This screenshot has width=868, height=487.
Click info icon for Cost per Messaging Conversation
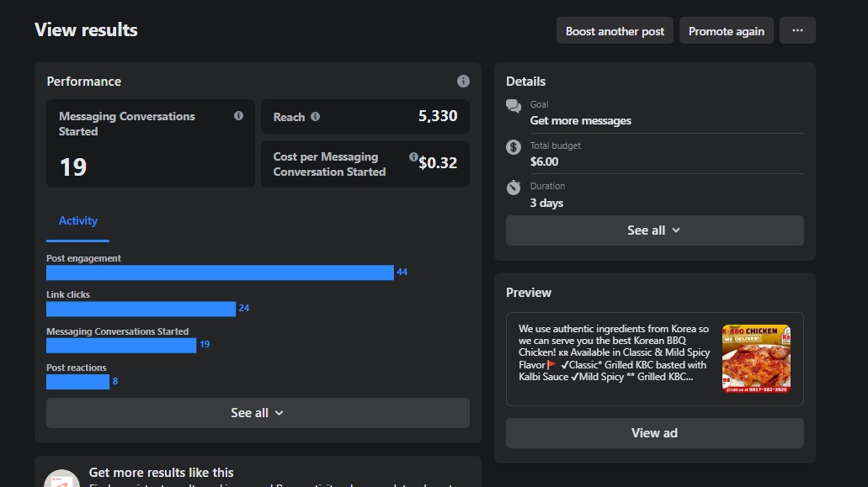pyautogui.click(x=413, y=157)
